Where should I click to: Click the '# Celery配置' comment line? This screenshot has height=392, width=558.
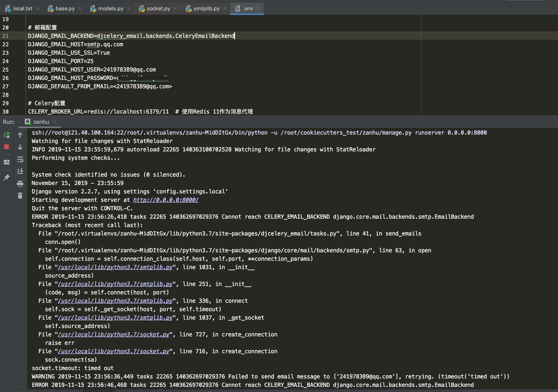click(x=47, y=103)
